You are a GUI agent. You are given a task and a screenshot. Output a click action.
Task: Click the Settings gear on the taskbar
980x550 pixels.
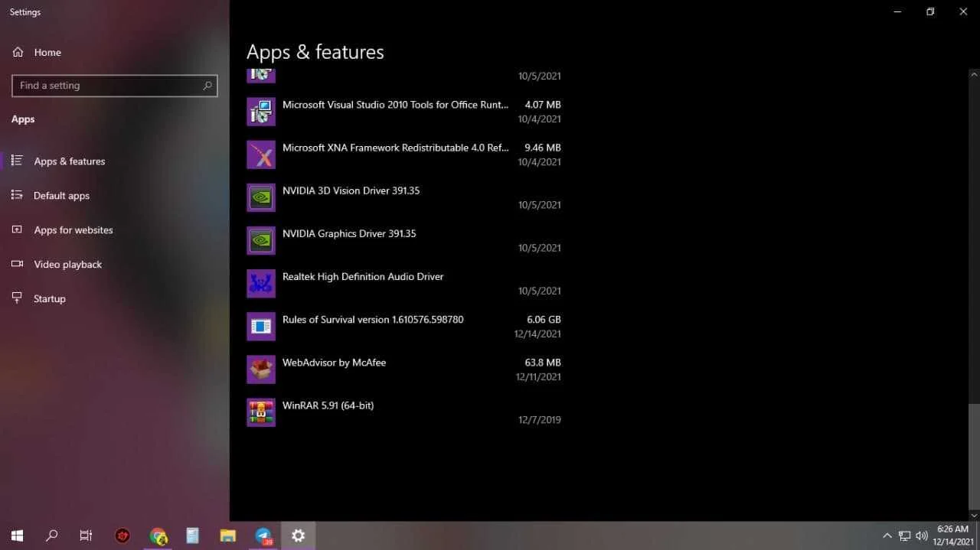299,535
